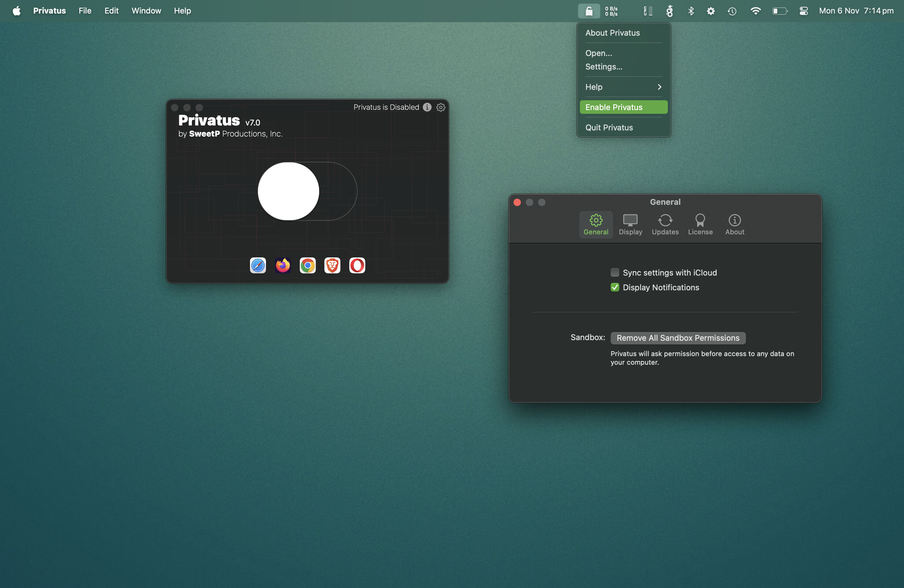Click Enable Privatus menu item

pos(624,107)
